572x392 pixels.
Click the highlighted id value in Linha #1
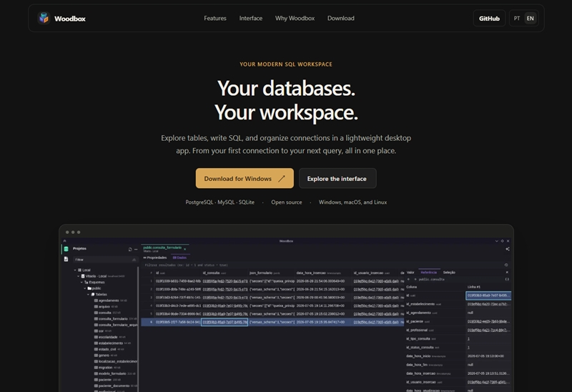(488, 295)
